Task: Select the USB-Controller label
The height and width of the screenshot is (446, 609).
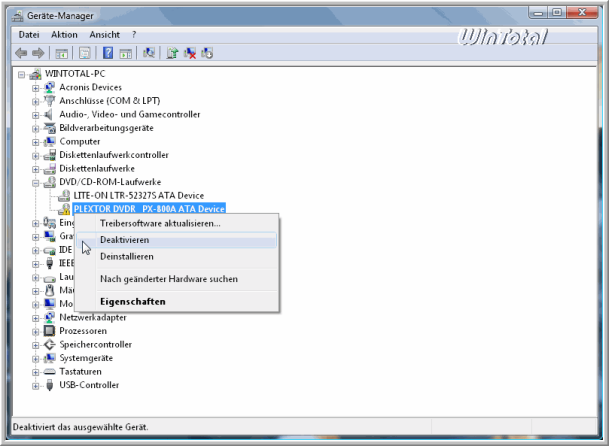Action: click(89, 385)
